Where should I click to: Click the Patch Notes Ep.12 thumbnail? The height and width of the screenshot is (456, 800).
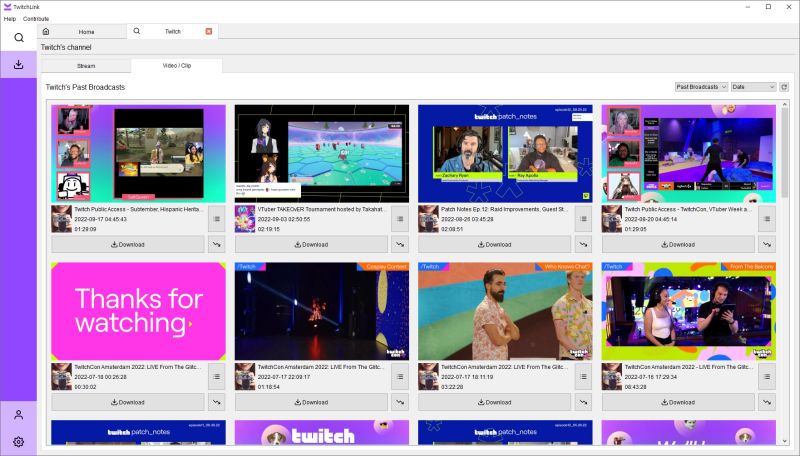505,154
